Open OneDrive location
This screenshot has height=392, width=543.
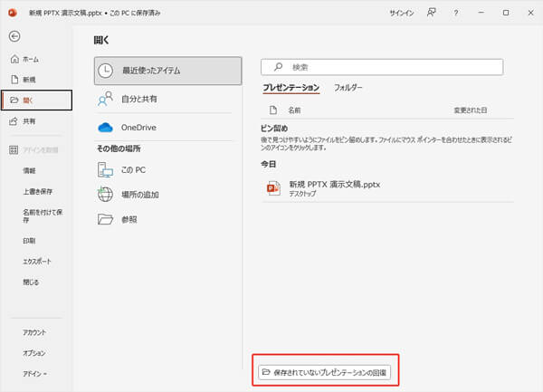point(164,128)
